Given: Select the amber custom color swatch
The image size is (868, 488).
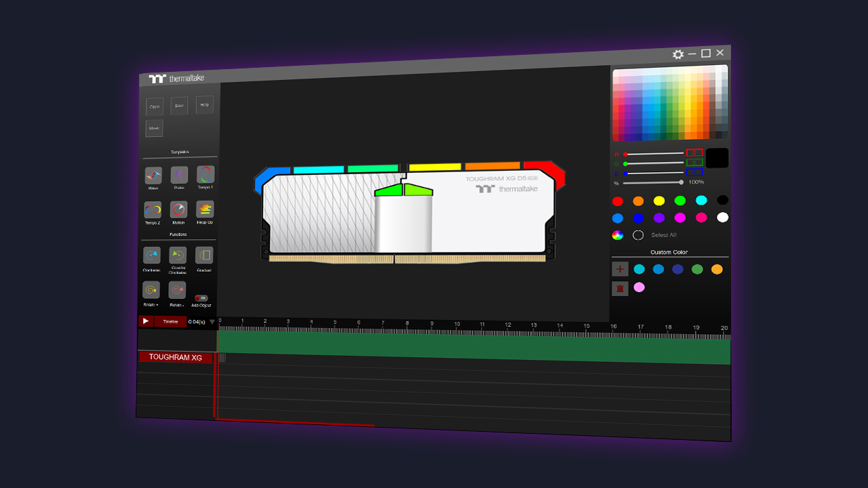Looking at the screenshot, I should point(717,269).
